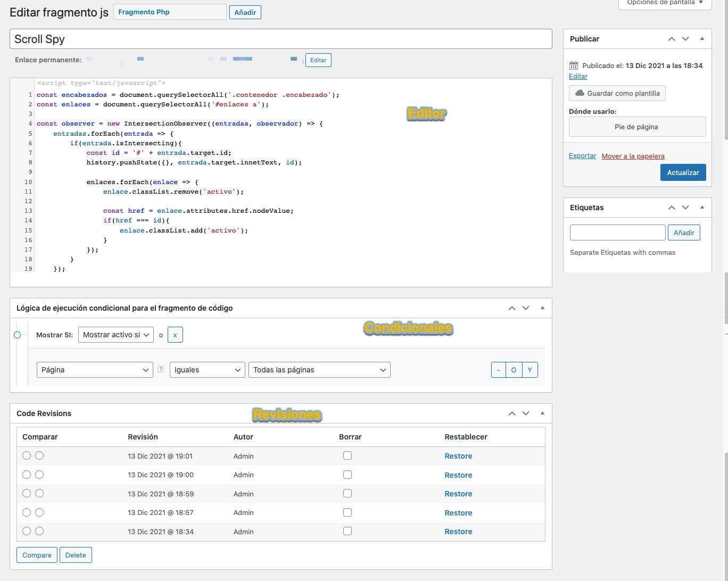Tick the delete checkbox for 18:34 revision
728x581 pixels.
coord(348,531)
